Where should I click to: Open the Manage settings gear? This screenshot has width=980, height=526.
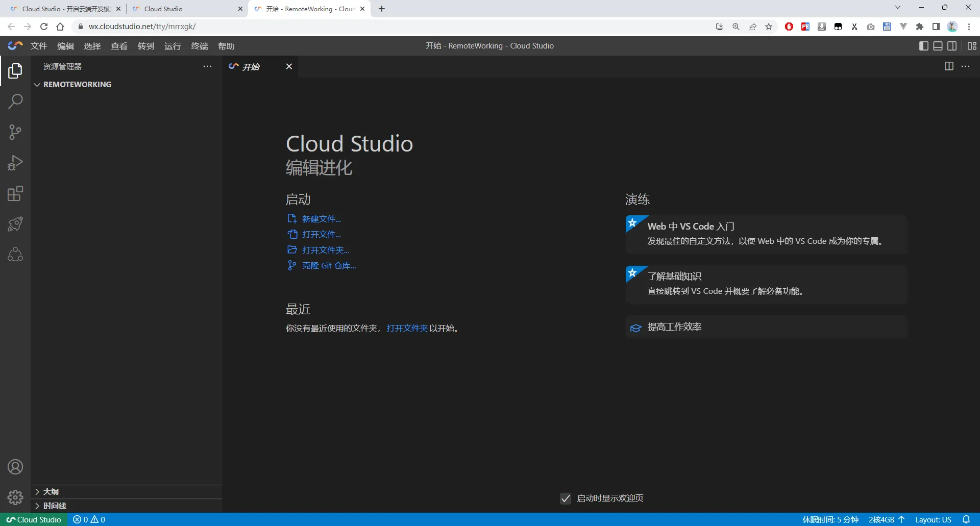(15, 497)
